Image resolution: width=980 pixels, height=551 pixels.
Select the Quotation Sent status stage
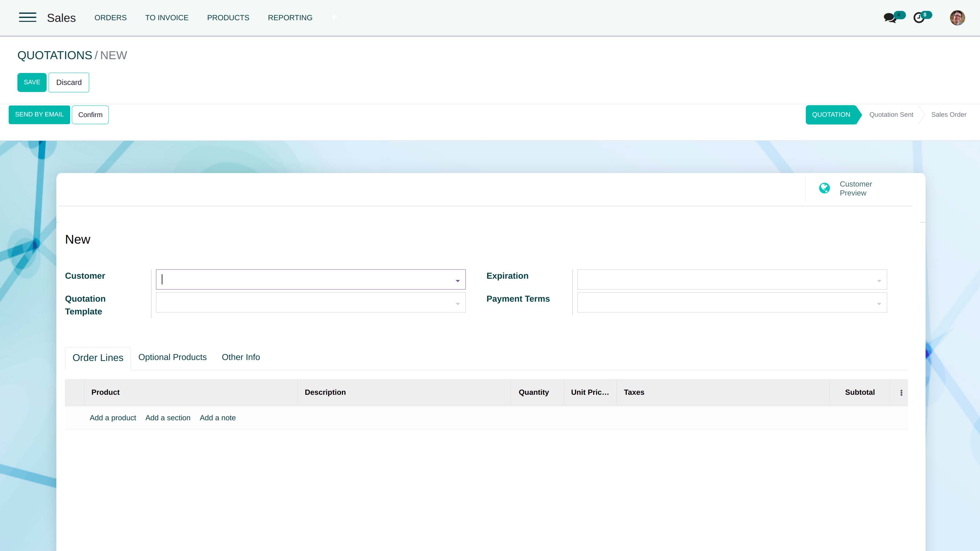[x=891, y=114]
